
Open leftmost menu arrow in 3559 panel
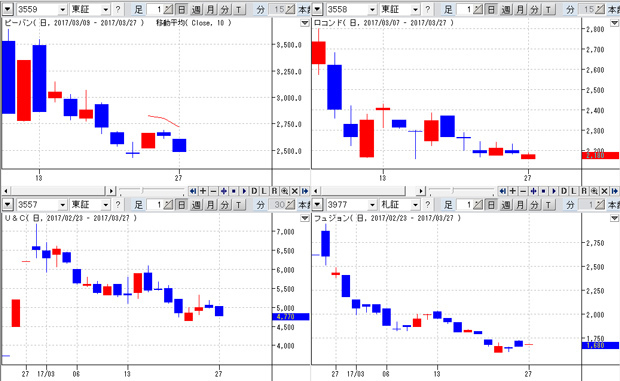click(8, 9)
